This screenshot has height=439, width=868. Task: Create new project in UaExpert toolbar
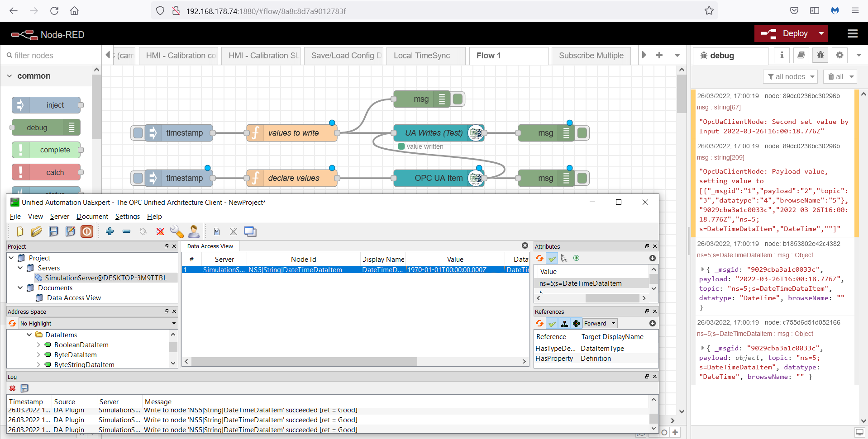point(19,231)
